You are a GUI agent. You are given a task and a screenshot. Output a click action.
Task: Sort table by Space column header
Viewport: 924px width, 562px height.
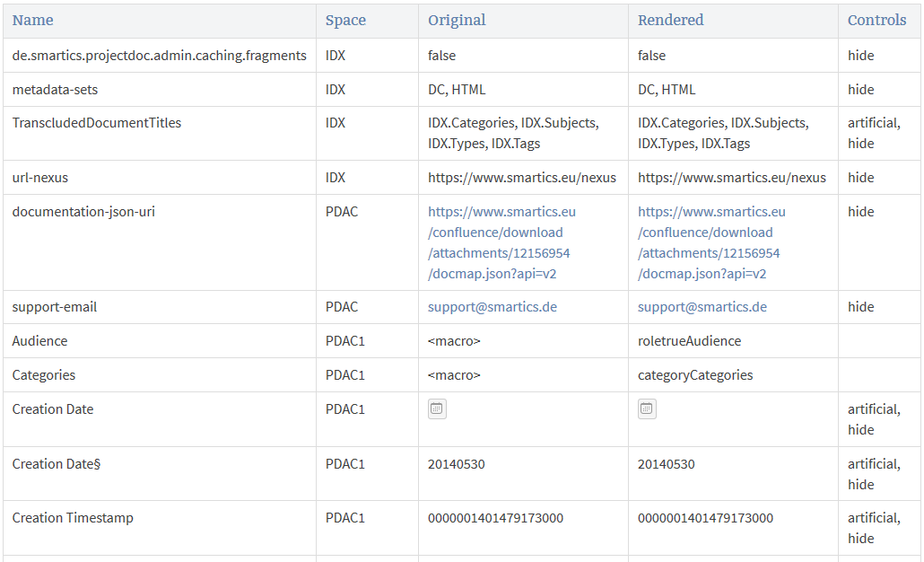[345, 20]
